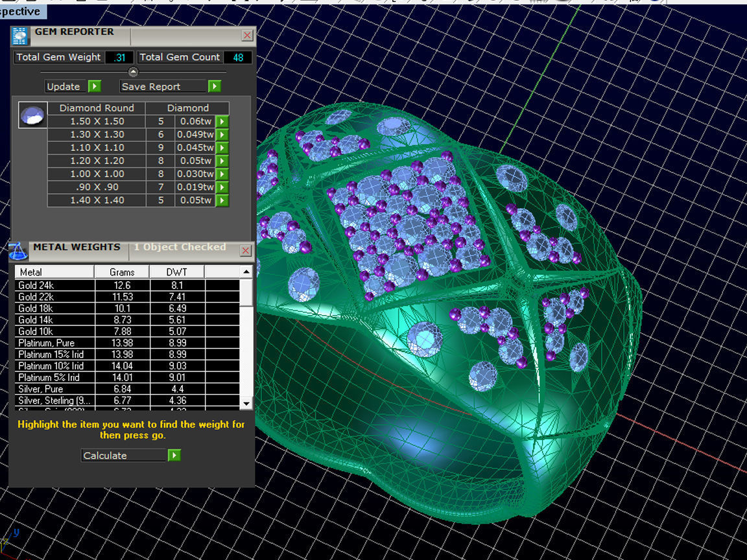The height and width of the screenshot is (560, 747).
Task: Select the Gold 10k row
Action: pos(127,331)
